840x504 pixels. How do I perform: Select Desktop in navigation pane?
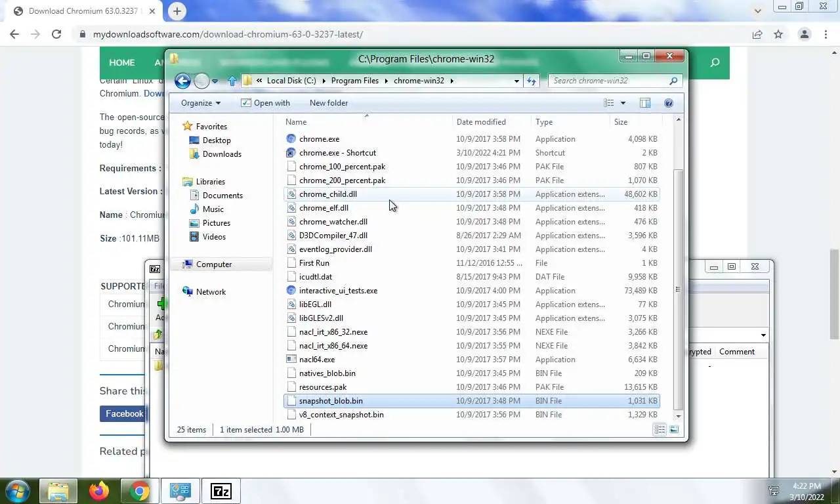click(x=210, y=140)
